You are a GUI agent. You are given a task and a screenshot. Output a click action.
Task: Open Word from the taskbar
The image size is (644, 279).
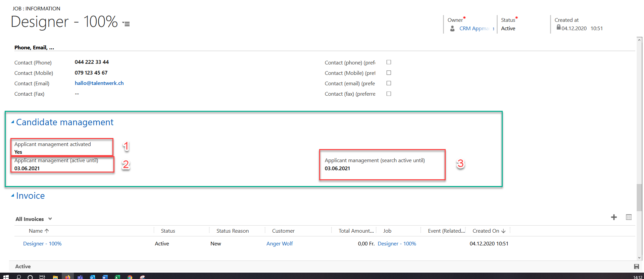105,277
